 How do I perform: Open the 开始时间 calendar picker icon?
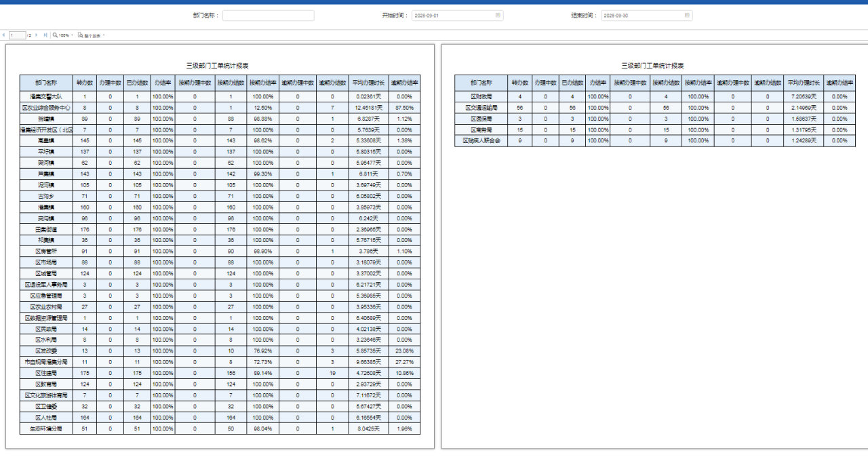[x=498, y=15]
